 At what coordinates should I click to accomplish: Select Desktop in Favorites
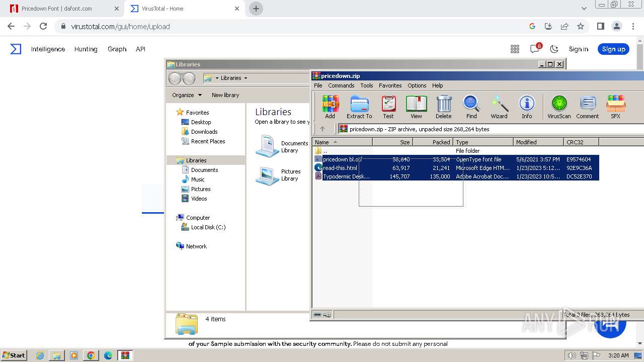pos(196,122)
